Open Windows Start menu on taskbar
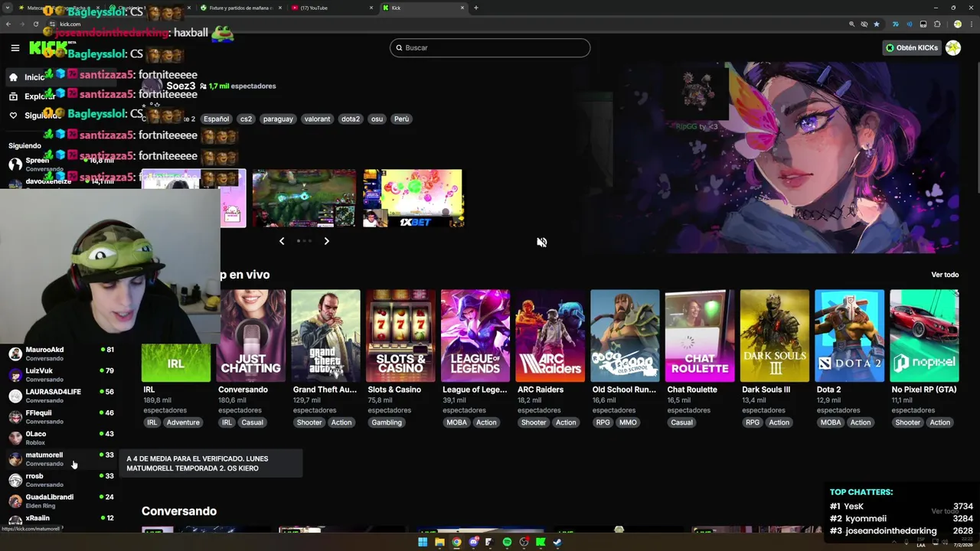 point(423,543)
